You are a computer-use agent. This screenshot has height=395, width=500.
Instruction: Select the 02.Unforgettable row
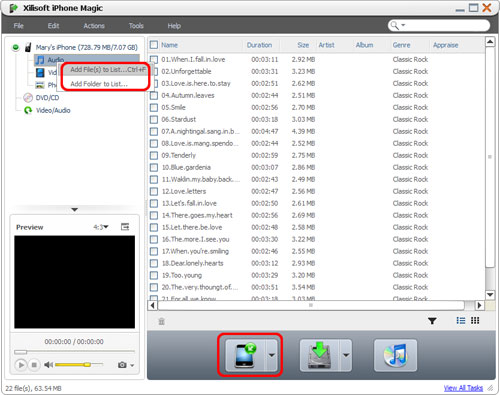pyautogui.click(x=316, y=72)
